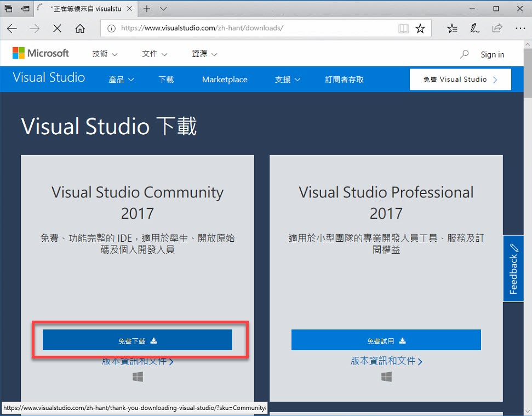This screenshot has height=416, width=532.
Task: Click the Visual Studio brand title
Action: (x=49, y=78)
